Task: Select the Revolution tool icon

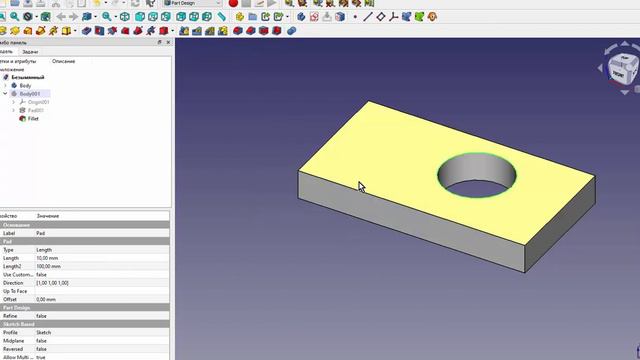Action: (x=15, y=31)
